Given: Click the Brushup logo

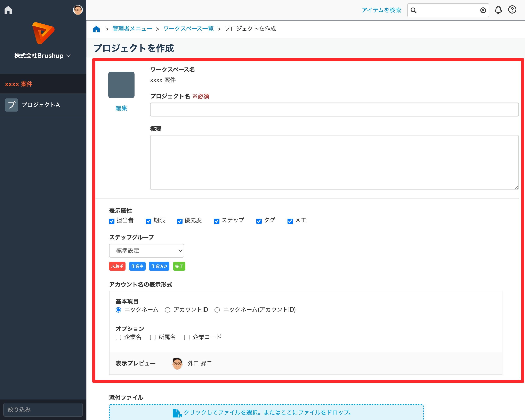Looking at the screenshot, I should [x=43, y=33].
